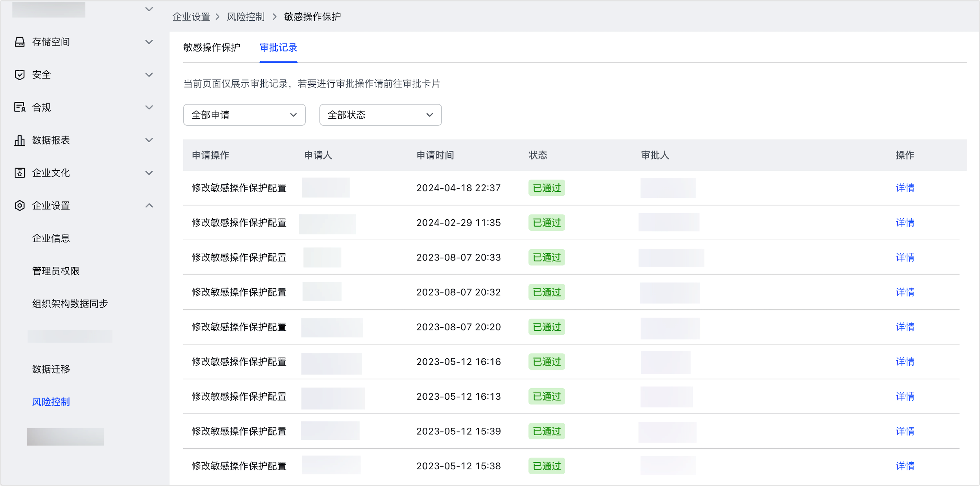Expand the 安全 section chevron
The image size is (980, 486).
(149, 75)
